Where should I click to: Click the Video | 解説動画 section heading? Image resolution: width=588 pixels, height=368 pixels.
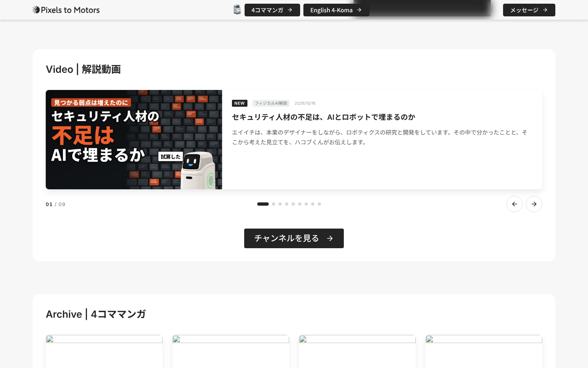[x=83, y=69]
